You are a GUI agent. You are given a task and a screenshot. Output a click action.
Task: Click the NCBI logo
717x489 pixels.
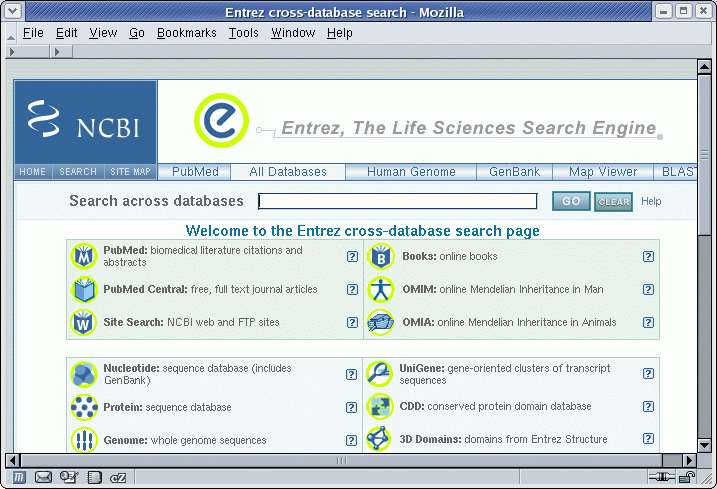pos(86,122)
